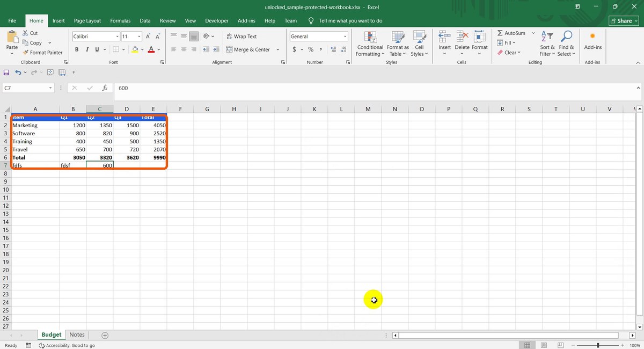Click the Share button
The image size is (644, 349).
click(x=623, y=21)
